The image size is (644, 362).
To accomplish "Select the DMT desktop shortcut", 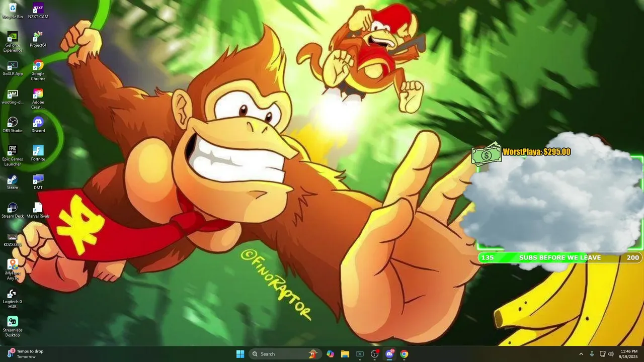I will click(38, 183).
